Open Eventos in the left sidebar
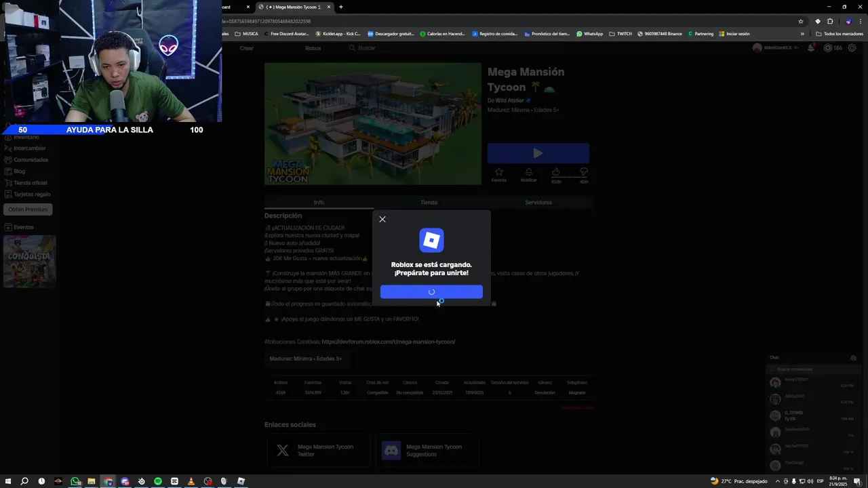 (19, 227)
